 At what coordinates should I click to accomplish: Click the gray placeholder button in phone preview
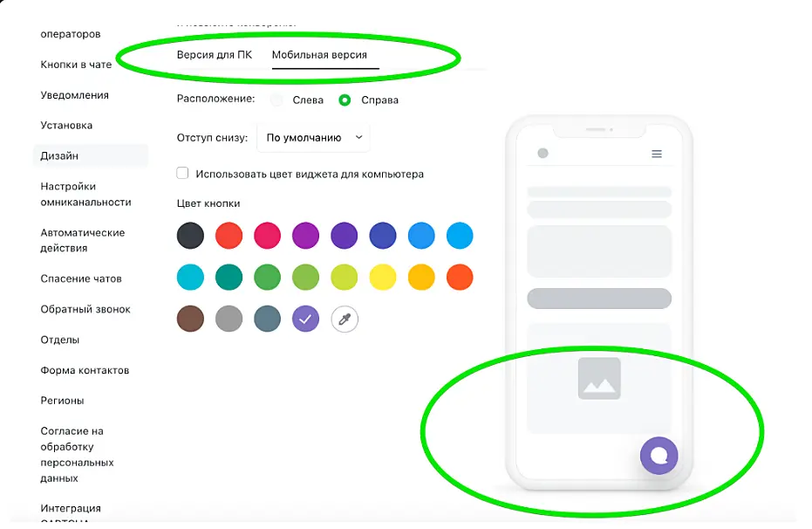[x=599, y=299]
